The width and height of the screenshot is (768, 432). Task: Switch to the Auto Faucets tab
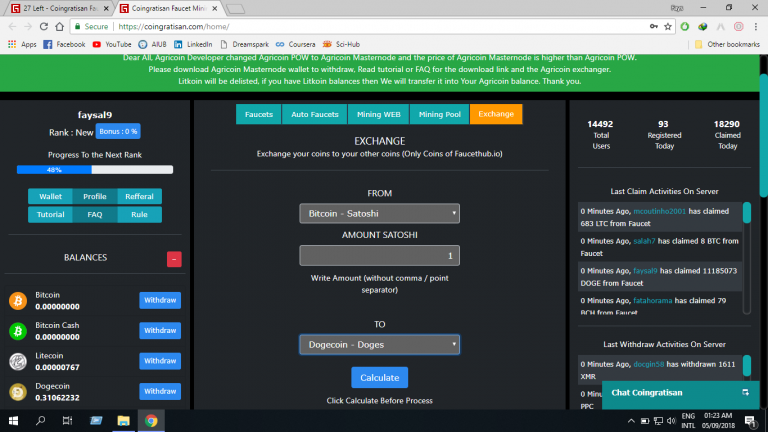pyautogui.click(x=314, y=114)
